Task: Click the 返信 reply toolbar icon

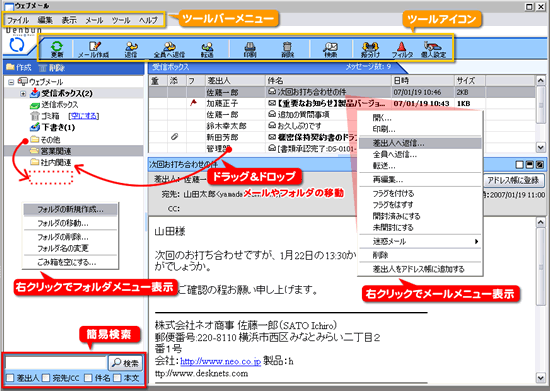Action: click(x=131, y=49)
